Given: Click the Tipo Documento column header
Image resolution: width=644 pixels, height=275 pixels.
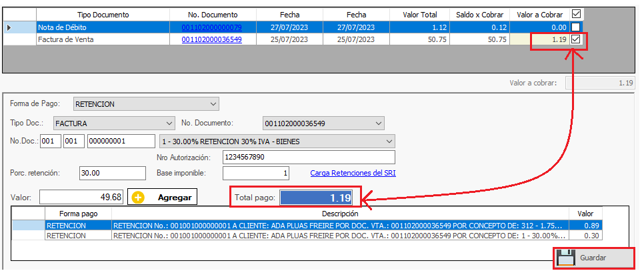Looking at the screenshot, I should coord(103,14).
